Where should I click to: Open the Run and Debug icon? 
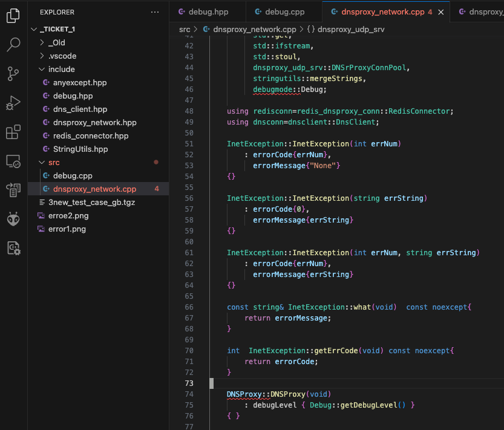pos(13,102)
